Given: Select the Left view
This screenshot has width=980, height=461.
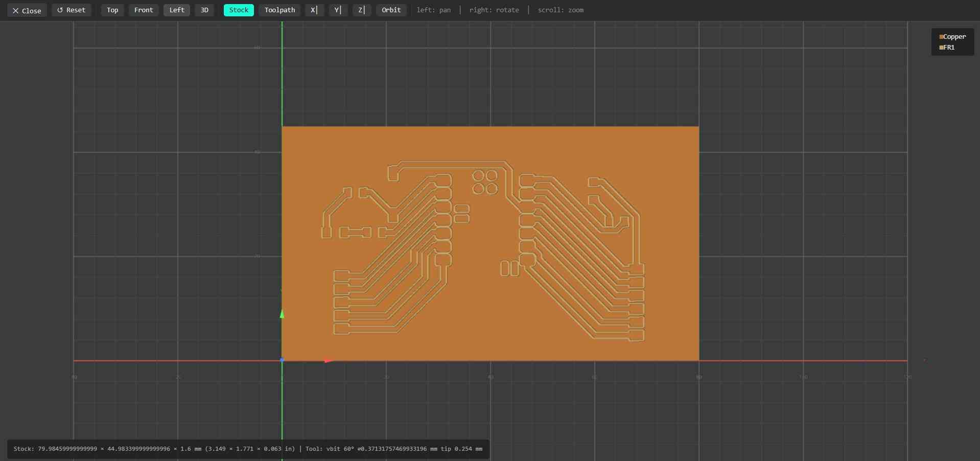Looking at the screenshot, I should pyautogui.click(x=177, y=10).
